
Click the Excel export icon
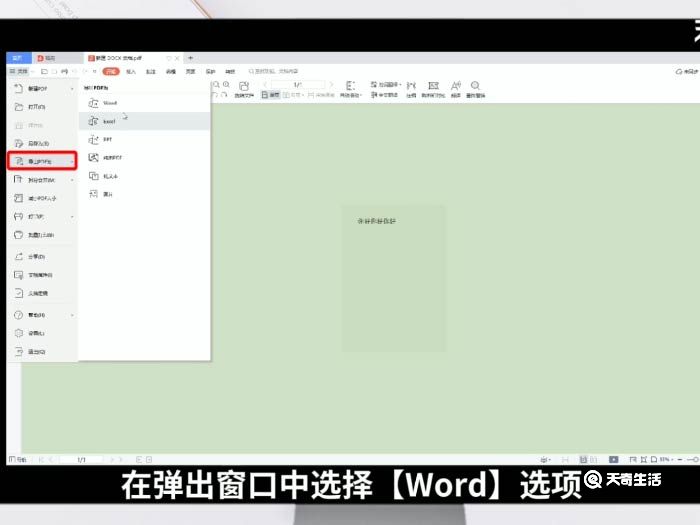93,121
